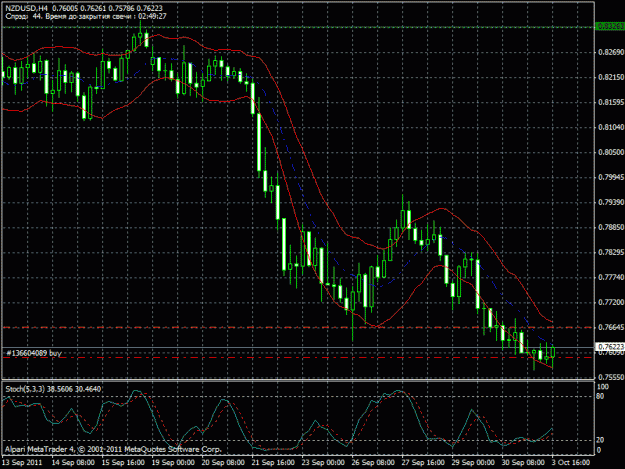The image size is (625, 469).
Task: Click the 30 Sep 08:00 time label
Action: [x=523, y=462]
